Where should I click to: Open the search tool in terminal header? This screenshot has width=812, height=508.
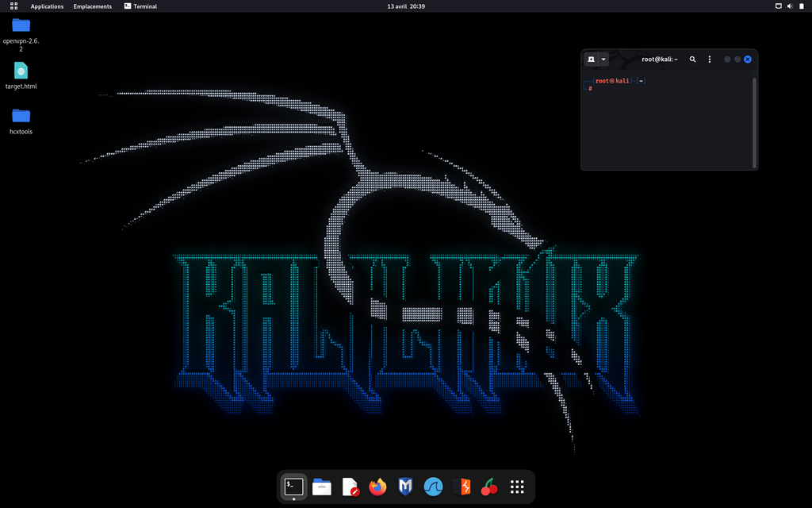[x=692, y=59]
